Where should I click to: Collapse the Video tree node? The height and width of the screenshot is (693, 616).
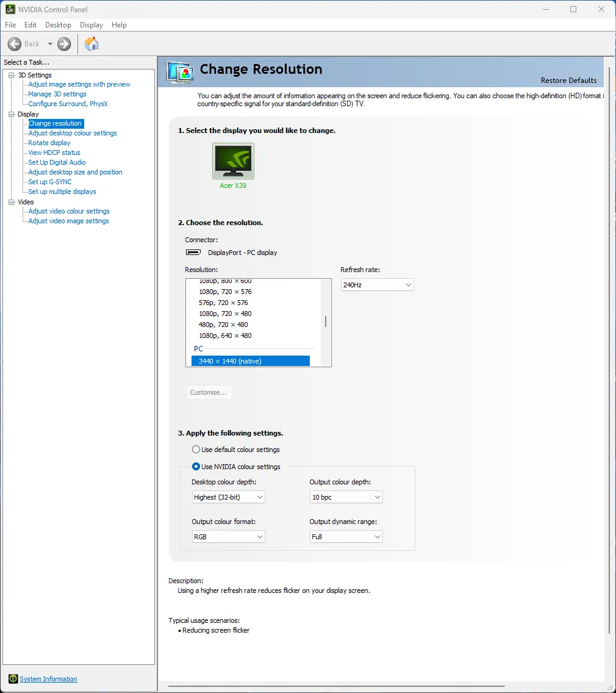[11, 202]
